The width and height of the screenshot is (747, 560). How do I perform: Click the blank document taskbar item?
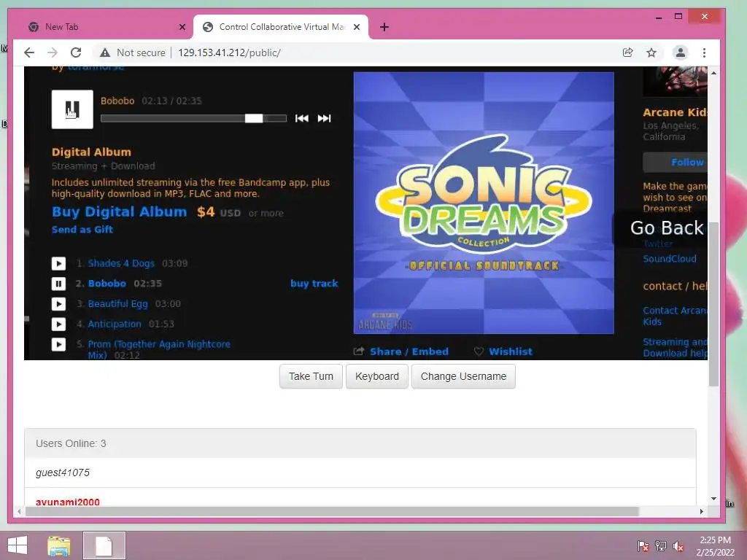point(104,545)
